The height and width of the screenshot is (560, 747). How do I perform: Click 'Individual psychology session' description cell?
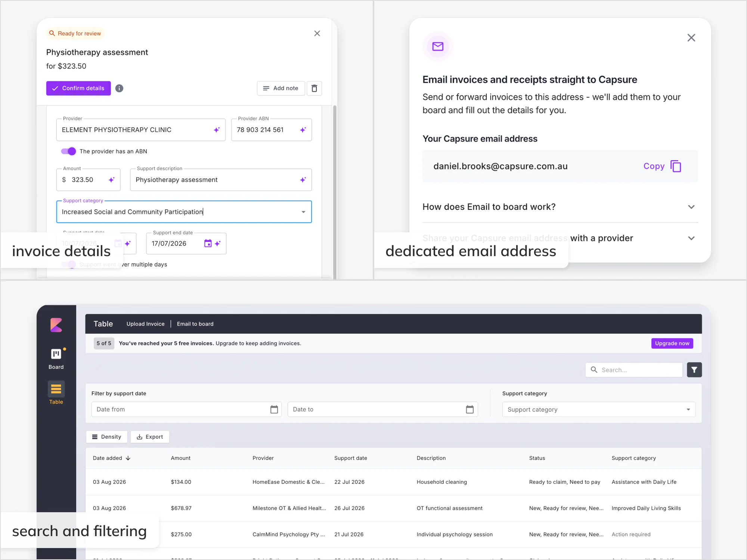pyautogui.click(x=455, y=534)
